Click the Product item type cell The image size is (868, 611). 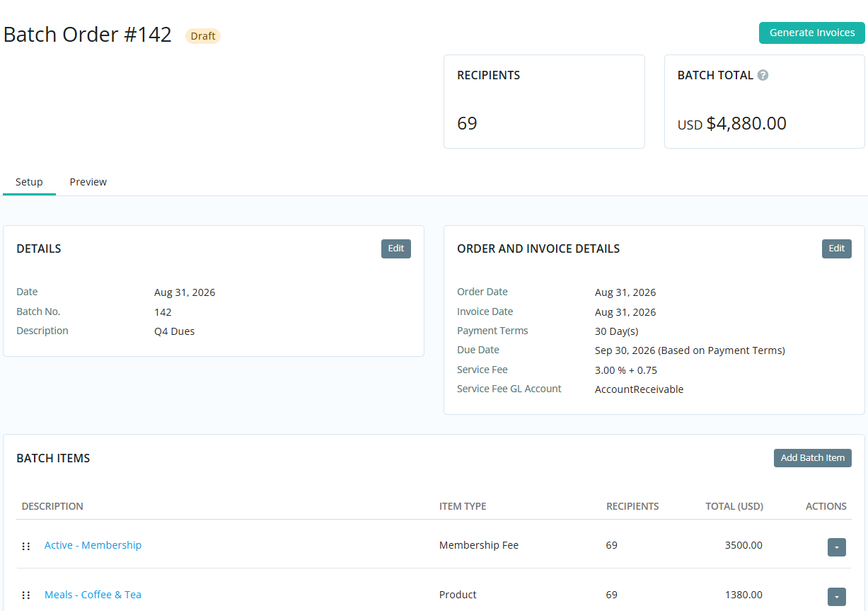(x=458, y=595)
